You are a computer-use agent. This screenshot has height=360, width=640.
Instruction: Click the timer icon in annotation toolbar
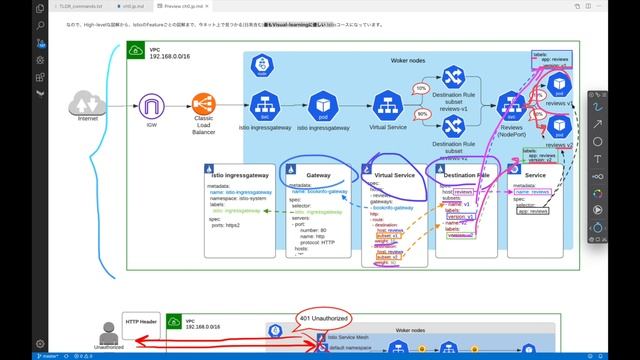[x=598, y=227]
